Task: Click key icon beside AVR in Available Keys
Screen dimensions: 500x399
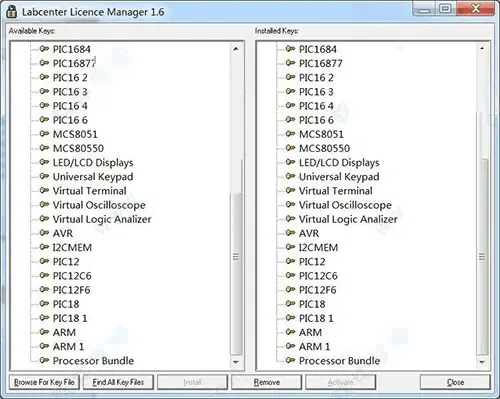Action: point(44,233)
